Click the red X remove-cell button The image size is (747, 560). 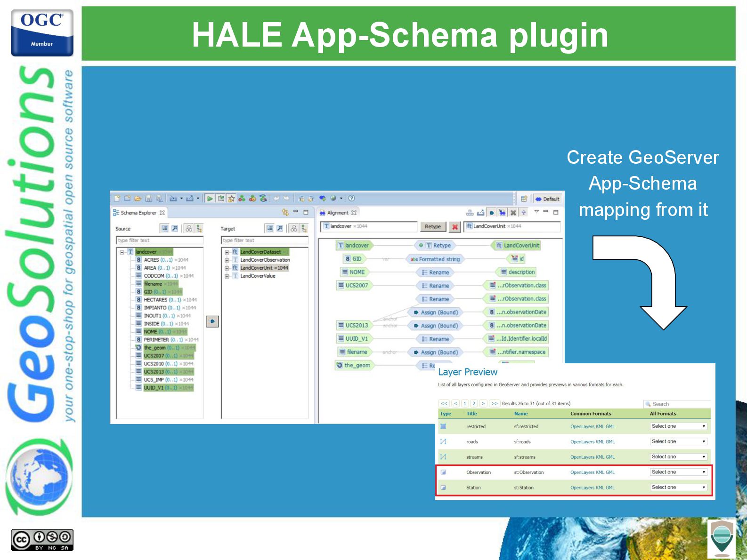click(x=455, y=226)
